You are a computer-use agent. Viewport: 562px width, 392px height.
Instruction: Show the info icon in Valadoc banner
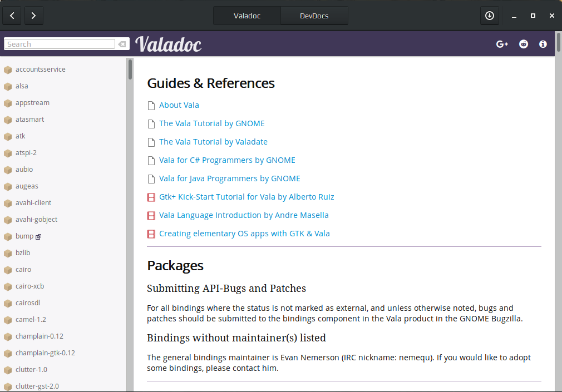click(543, 44)
